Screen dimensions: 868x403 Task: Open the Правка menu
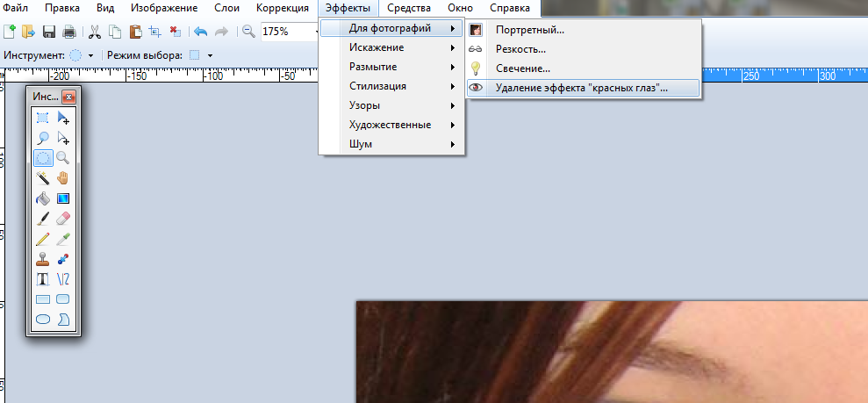[61, 8]
